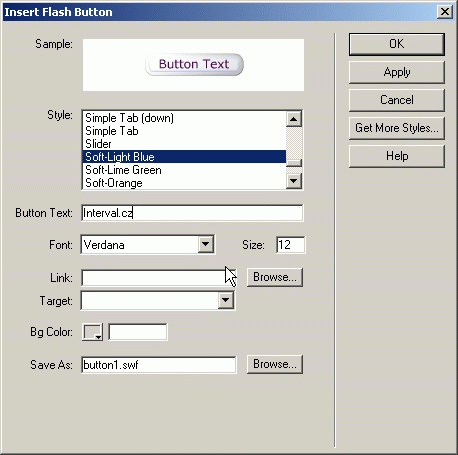This screenshot has height=455, width=458.
Task: Click the Bg Color hex text field
Action: click(x=138, y=332)
